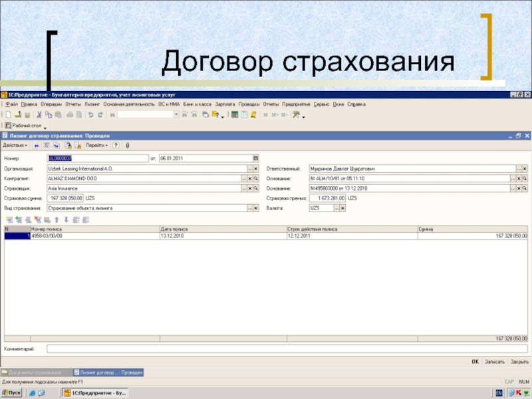
Task: Click the Copy icon in main toolbar
Action: (x=49, y=114)
